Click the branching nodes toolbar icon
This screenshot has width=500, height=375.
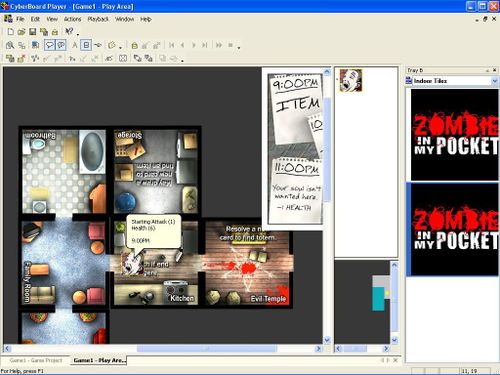pos(35,58)
